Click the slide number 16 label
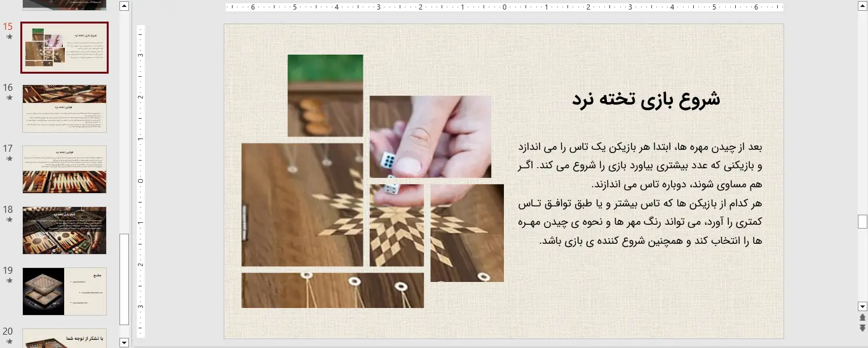Image resolution: width=868 pixels, height=348 pixels. pos(8,88)
